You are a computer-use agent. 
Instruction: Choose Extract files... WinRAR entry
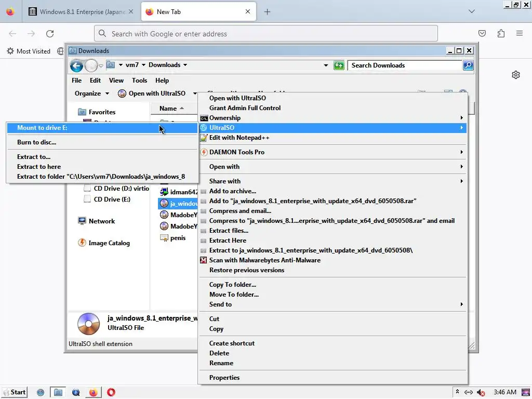click(334, 230)
